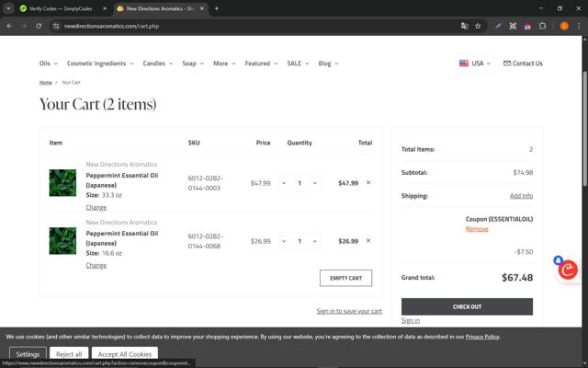Click the site information icon in address bar
The width and height of the screenshot is (588, 368).
(56, 26)
